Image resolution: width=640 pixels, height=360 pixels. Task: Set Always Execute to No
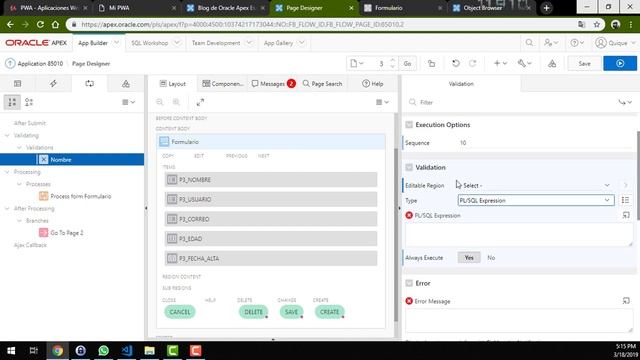[491, 258]
